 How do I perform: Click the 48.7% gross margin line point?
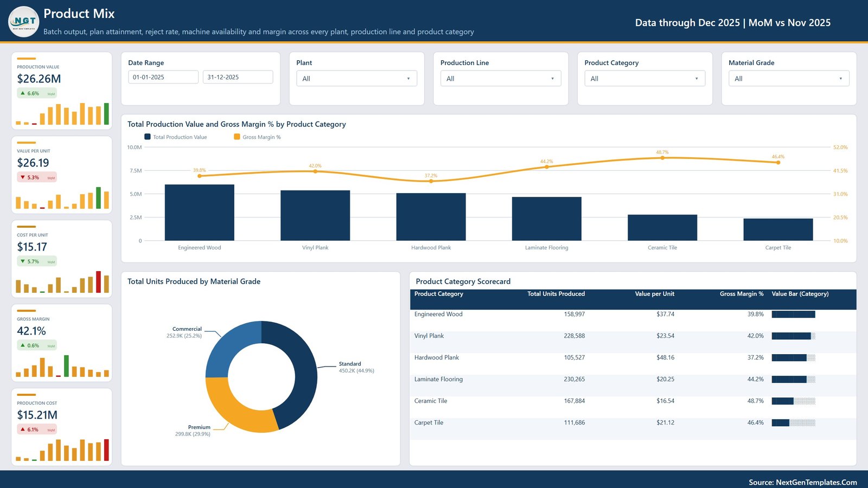click(x=662, y=158)
